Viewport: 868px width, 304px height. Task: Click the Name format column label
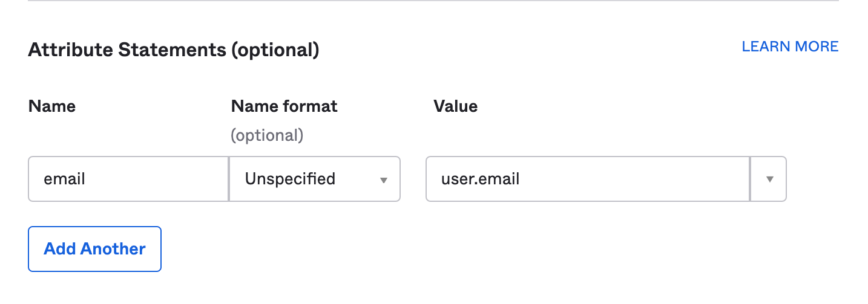(284, 106)
